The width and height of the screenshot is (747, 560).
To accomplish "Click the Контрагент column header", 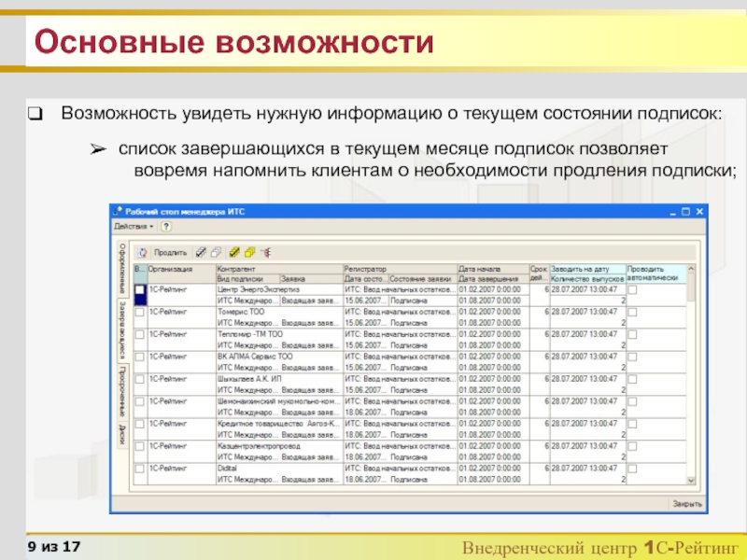I will [279, 269].
